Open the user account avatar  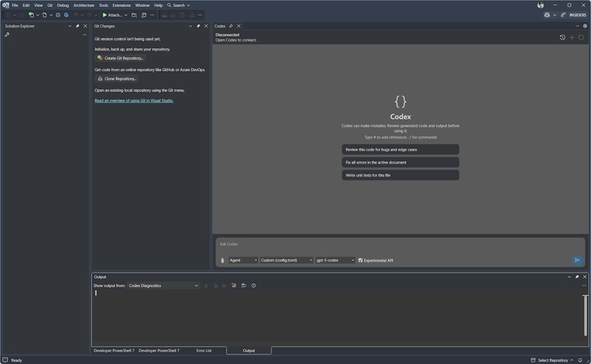(x=540, y=5)
